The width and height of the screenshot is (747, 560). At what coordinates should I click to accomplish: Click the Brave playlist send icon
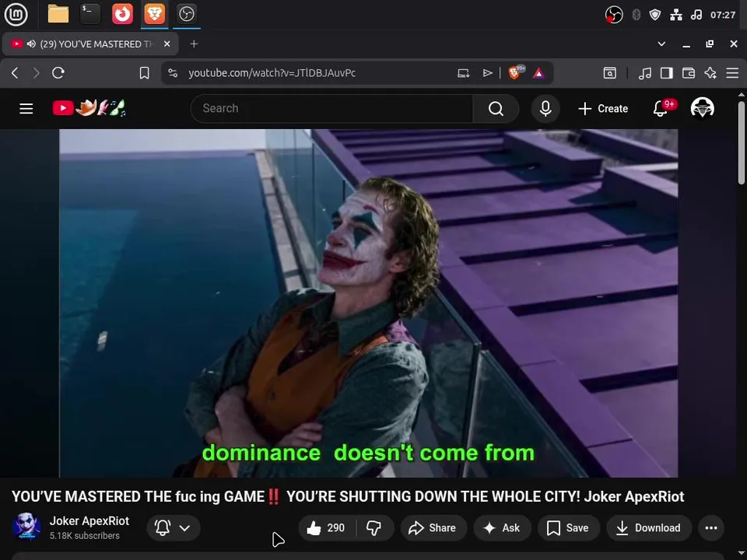tap(487, 73)
